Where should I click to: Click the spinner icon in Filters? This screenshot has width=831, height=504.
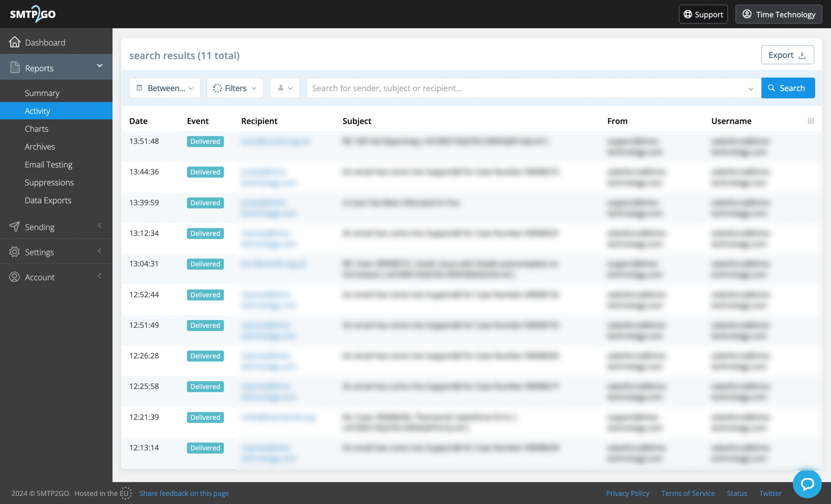[x=217, y=88]
